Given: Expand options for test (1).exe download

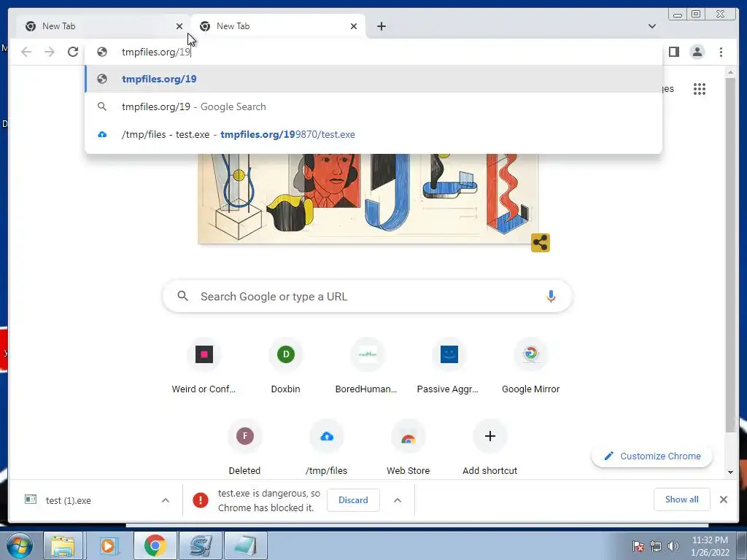Looking at the screenshot, I should (166, 500).
